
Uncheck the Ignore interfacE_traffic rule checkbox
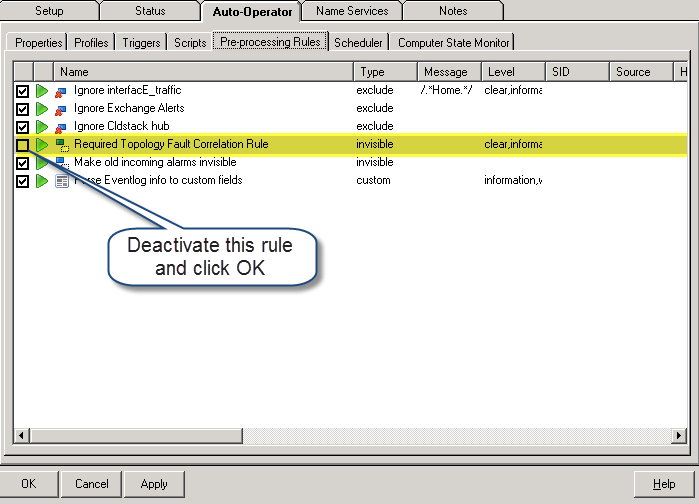[x=23, y=91]
